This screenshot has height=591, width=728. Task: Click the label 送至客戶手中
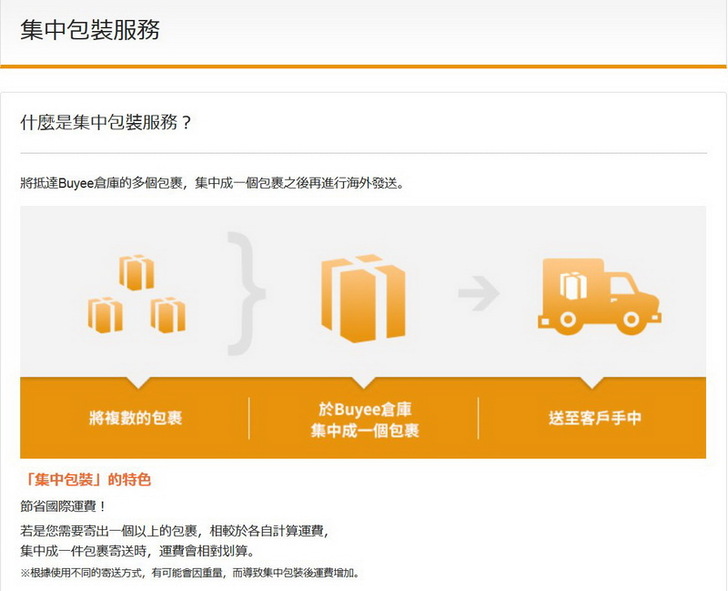coord(595,418)
